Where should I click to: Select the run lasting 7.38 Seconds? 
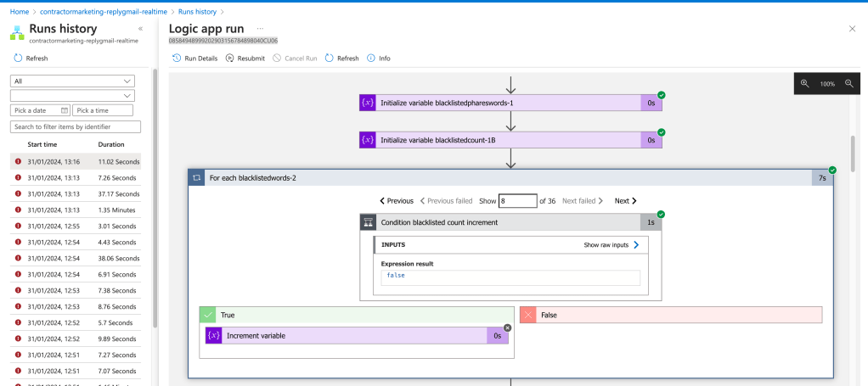pos(76,290)
